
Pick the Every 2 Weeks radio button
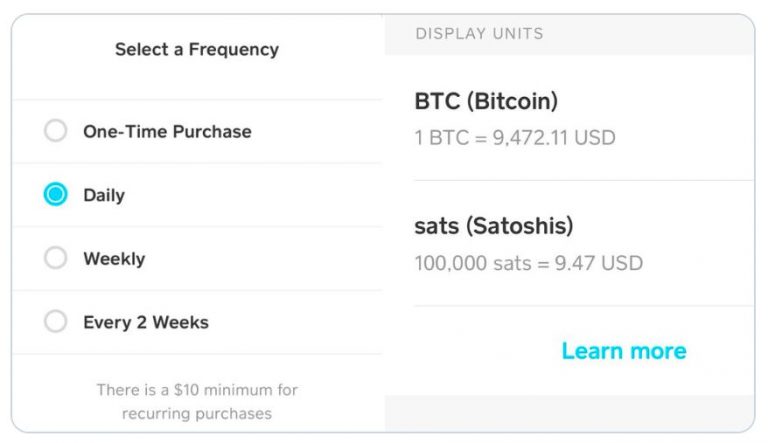point(56,322)
